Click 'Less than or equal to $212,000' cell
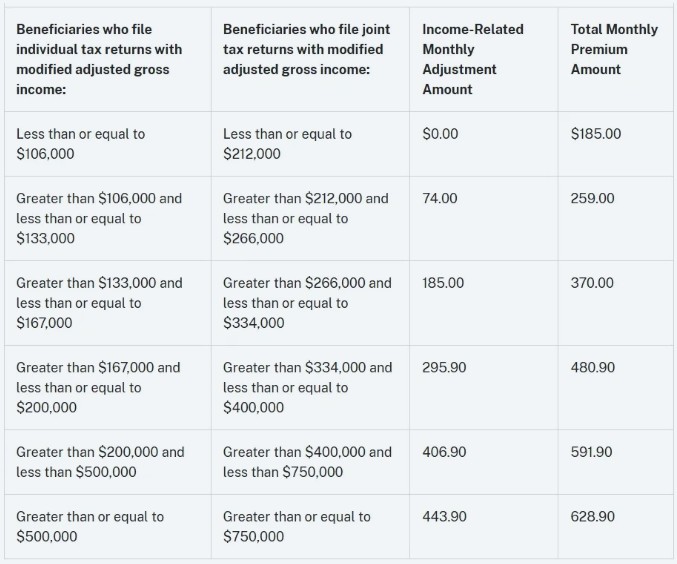677x564 pixels. (x=287, y=144)
